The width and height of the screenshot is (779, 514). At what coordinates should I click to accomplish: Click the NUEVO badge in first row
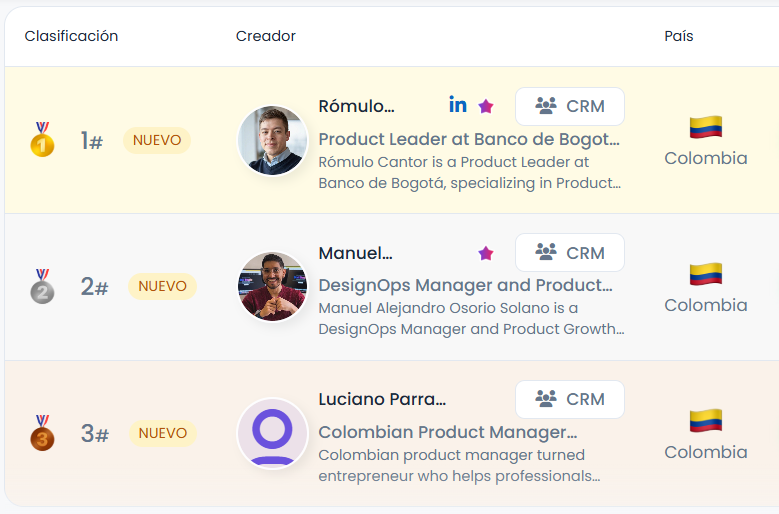click(157, 140)
